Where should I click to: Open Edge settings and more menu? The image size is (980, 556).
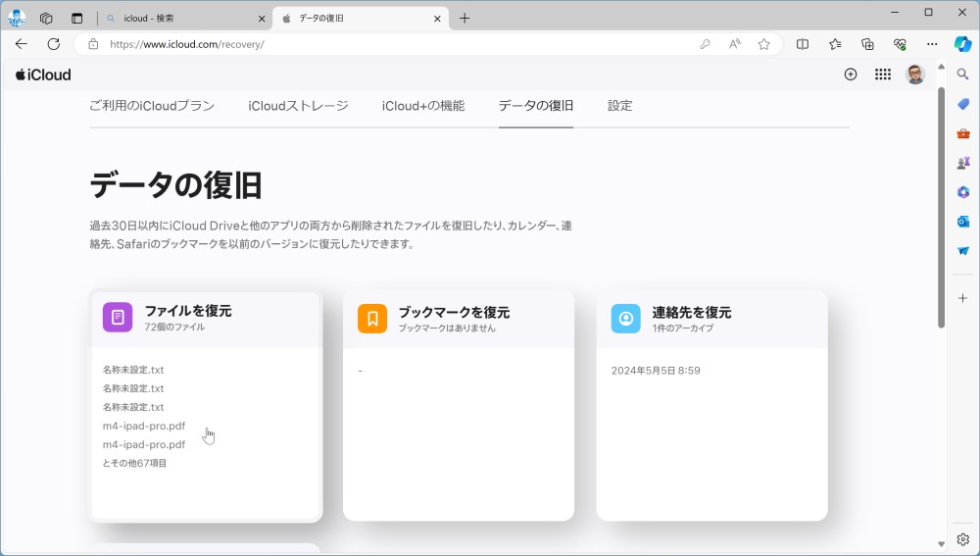pos(932,44)
